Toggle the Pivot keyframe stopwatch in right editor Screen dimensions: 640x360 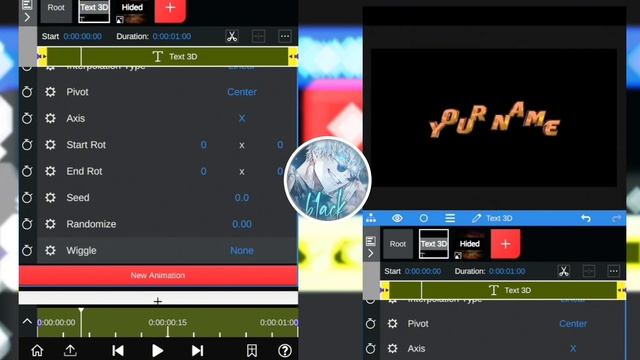(371, 324)
